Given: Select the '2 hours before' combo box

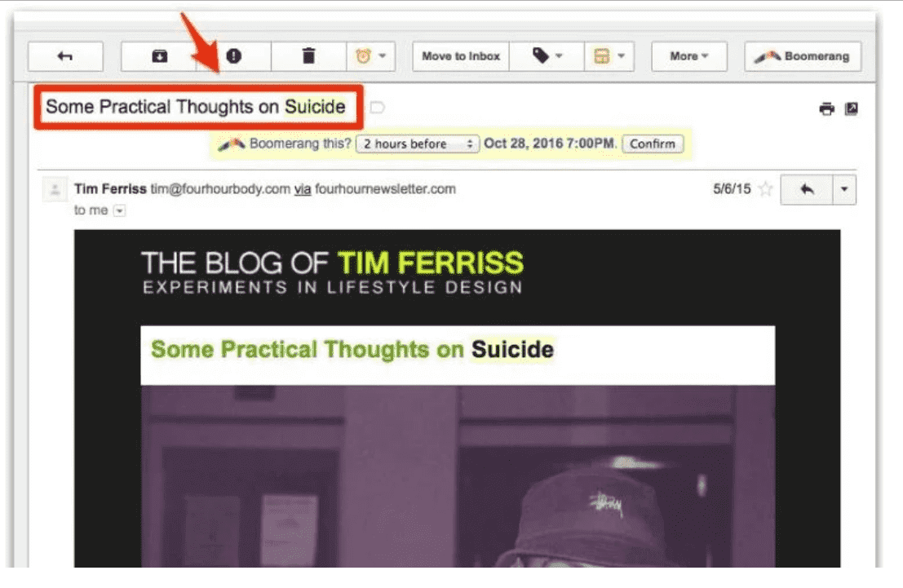Looking at the screenshot, I should (x=418, y=144).
